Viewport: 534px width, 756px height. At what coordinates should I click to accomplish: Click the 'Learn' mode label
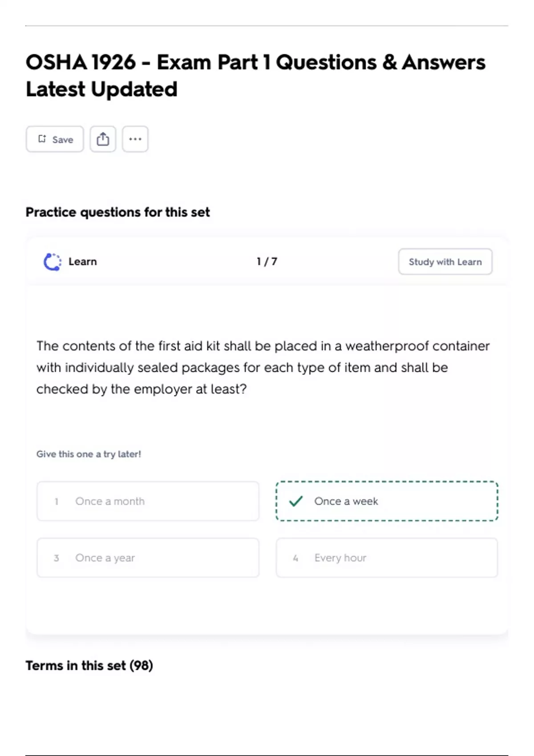[83, 262]
